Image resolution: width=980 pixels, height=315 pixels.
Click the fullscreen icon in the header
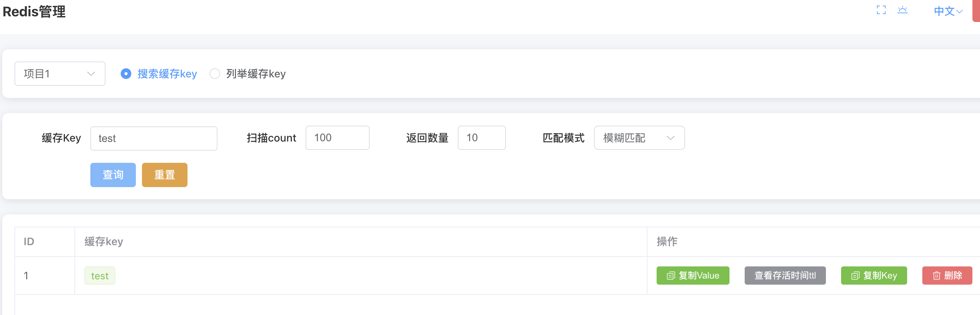[x=881, y=11]
